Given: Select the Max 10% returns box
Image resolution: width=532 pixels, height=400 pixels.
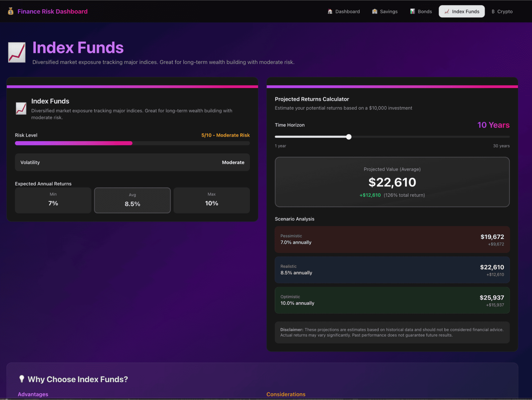Looking at the screenshot, I should [x=212, y=200].
